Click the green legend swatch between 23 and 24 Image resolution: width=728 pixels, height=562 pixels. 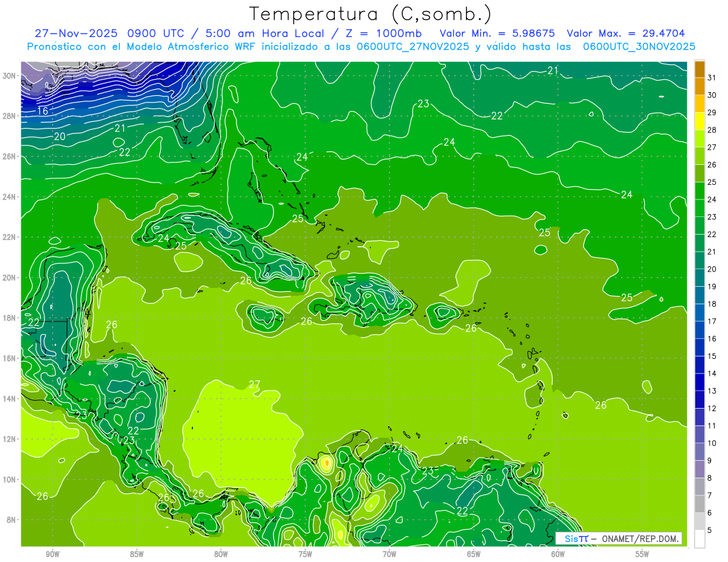(x=699, y=209)
